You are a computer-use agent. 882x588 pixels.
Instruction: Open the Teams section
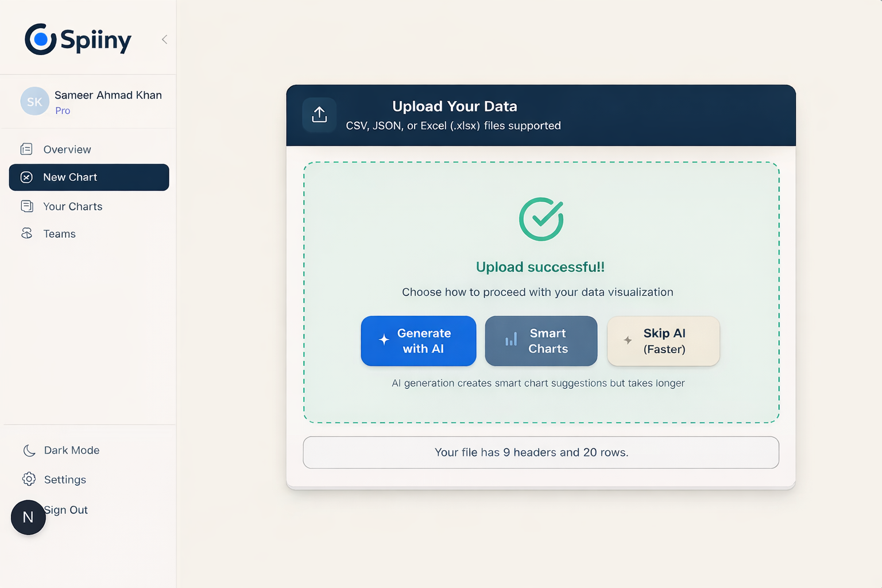click(x=59, y=233)
